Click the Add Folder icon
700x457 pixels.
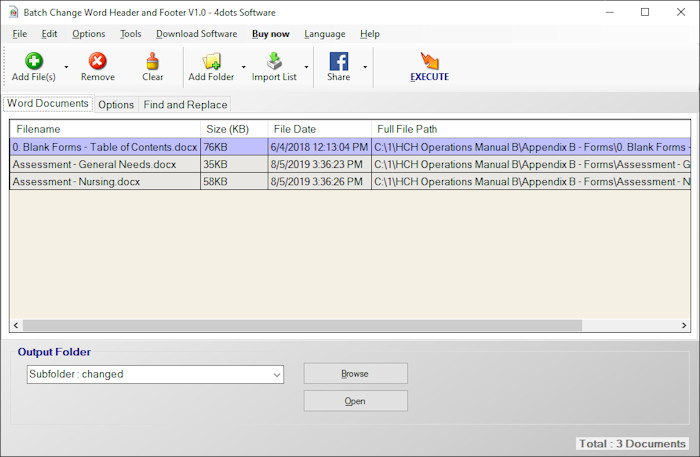pyautogui.click(x=212, y=61)
